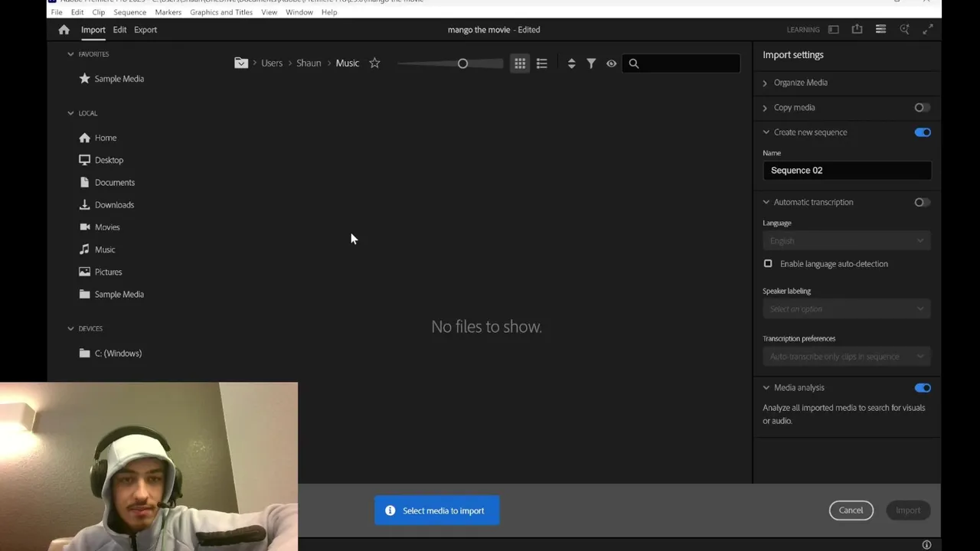
Task: Switch to grid view
Action: (x=520, y=64)
